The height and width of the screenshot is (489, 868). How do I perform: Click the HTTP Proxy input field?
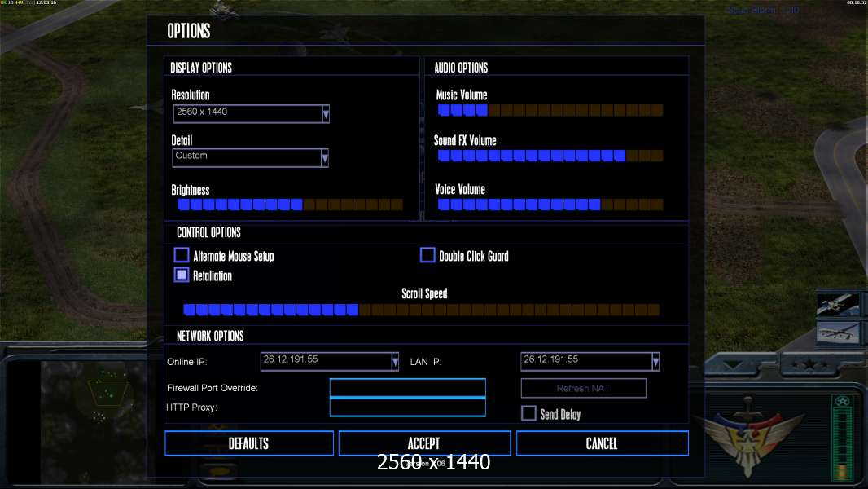(407, 407)
